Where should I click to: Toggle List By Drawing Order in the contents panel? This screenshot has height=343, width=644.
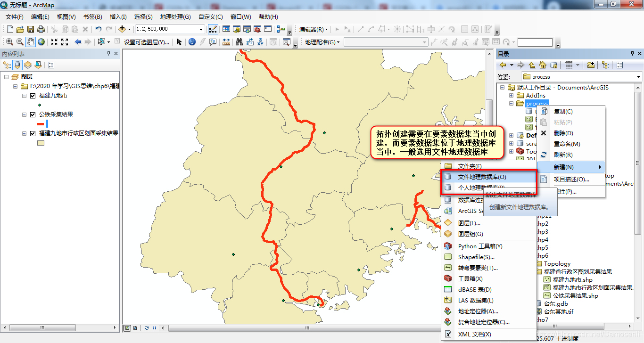(7, 65)
